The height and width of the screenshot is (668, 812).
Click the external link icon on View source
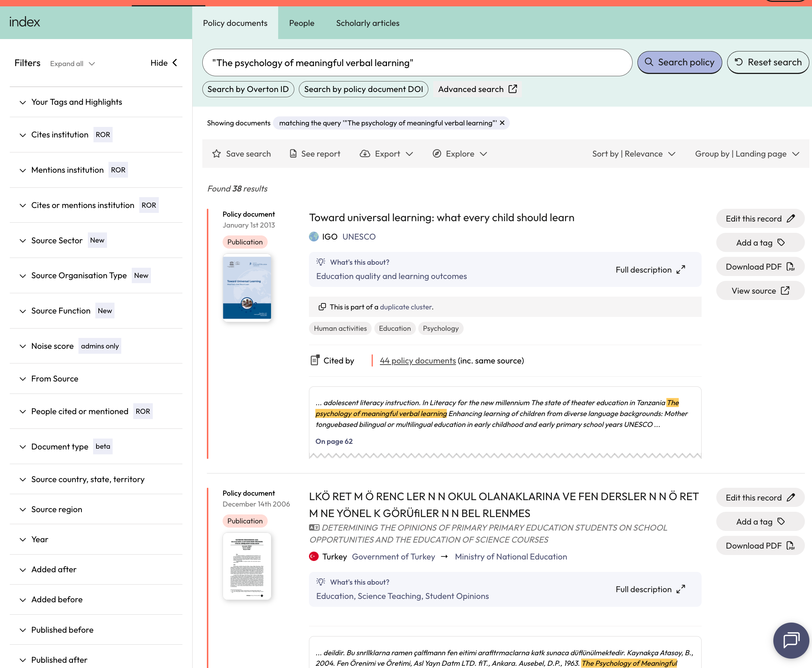click(785, 291)
